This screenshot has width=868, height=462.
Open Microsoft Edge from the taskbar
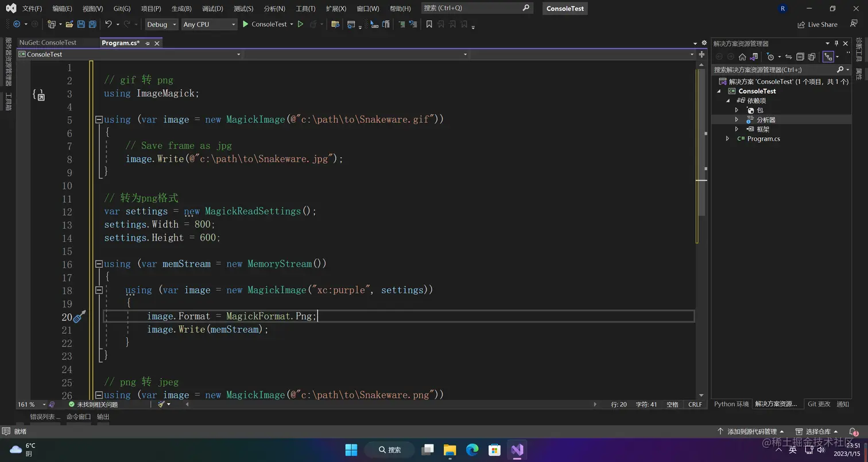(x=472, y=450)
